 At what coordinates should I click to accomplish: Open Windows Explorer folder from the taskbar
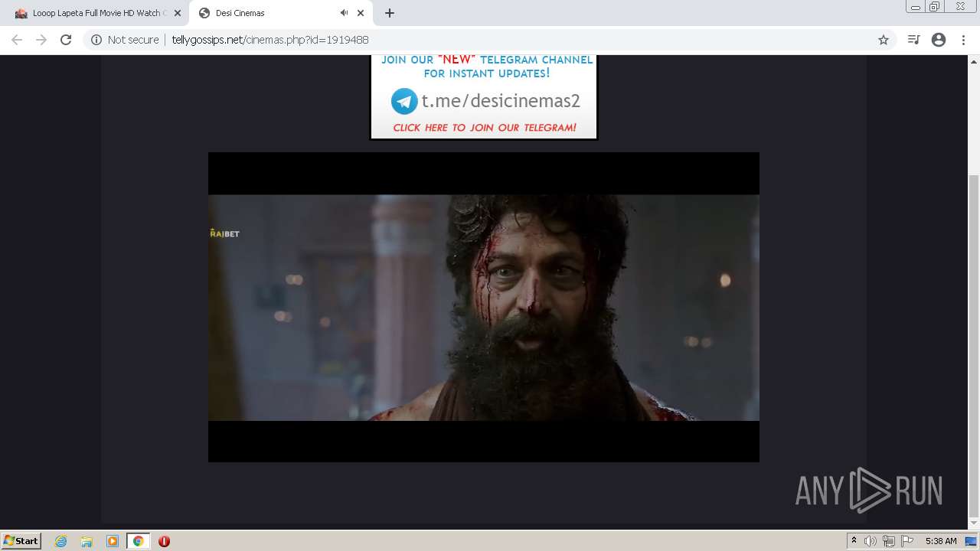[87, 541]
